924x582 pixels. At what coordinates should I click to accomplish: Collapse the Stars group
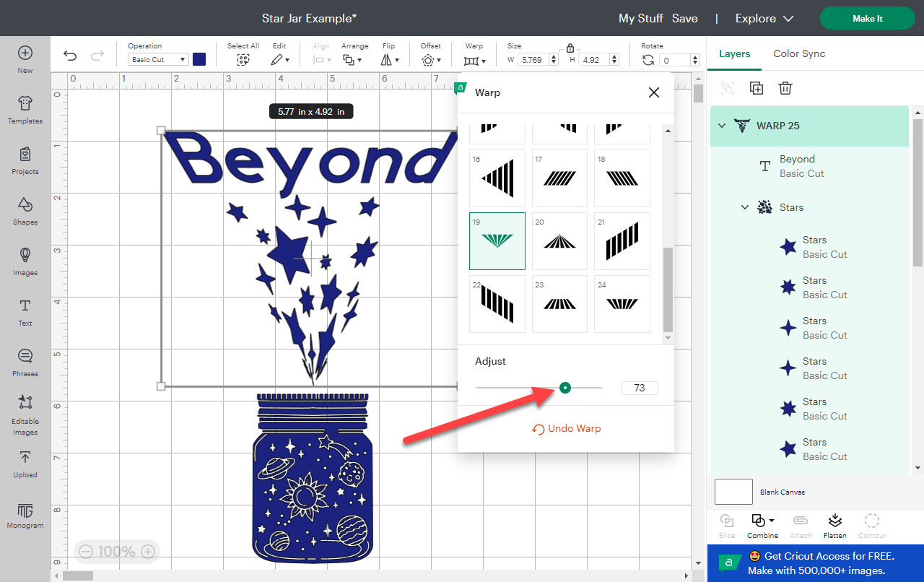745,207
